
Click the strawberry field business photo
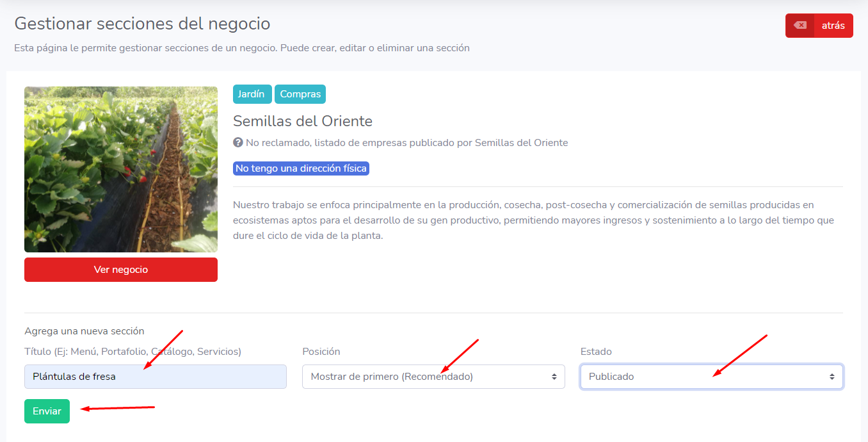121,169
